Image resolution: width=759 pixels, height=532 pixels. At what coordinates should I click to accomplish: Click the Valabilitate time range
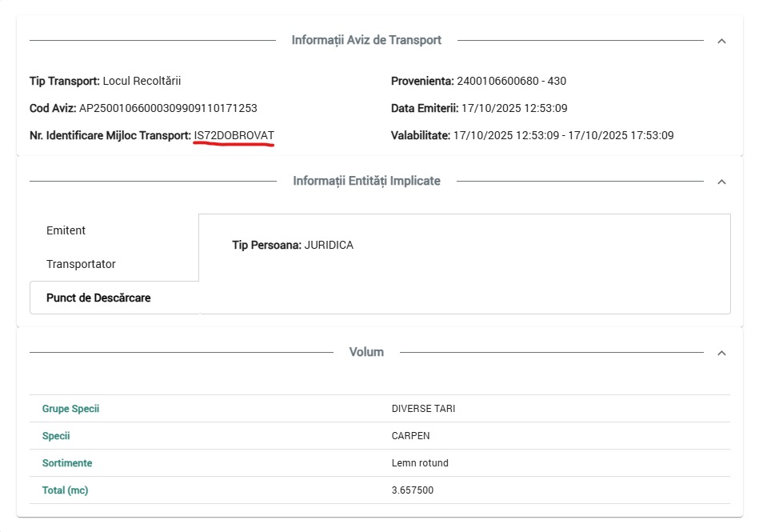tap(563, 135)
